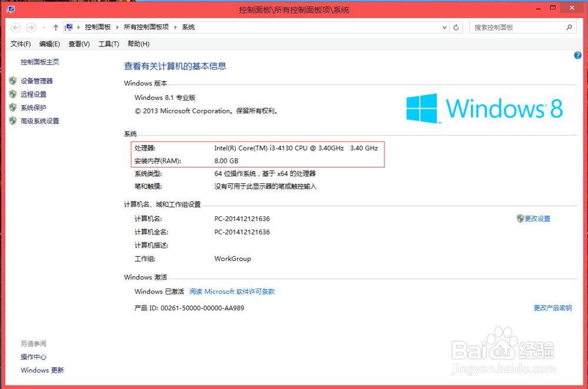Select 系统 breadcrumb
588x389 pixels.
188,27
